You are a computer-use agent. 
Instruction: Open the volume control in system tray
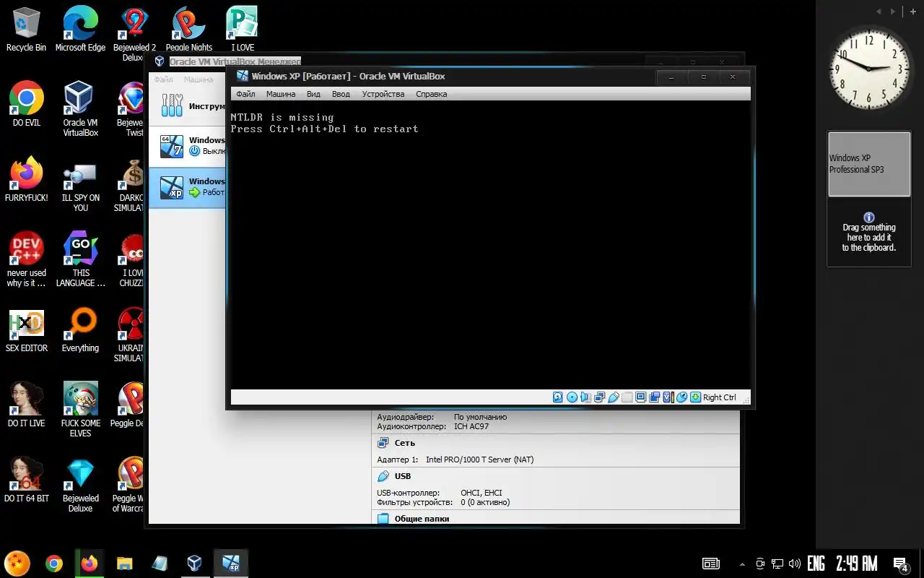click(x=795, y=564)
